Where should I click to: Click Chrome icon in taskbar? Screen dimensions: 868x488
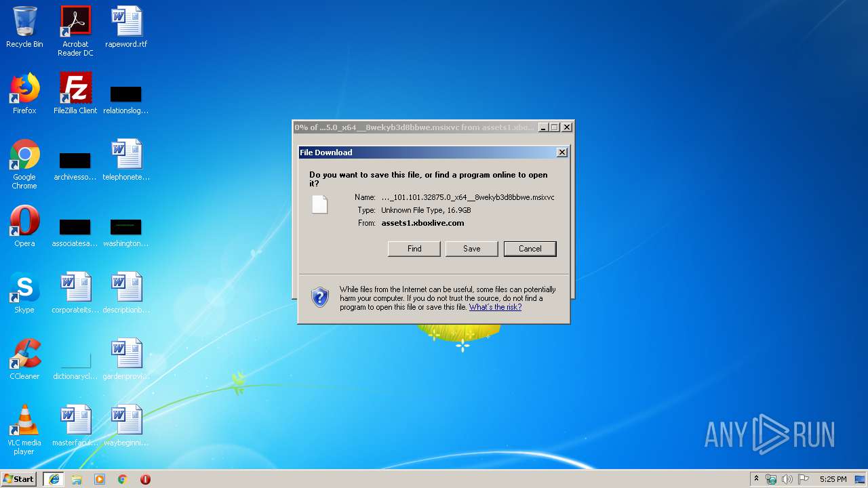(x=123, y=479)
